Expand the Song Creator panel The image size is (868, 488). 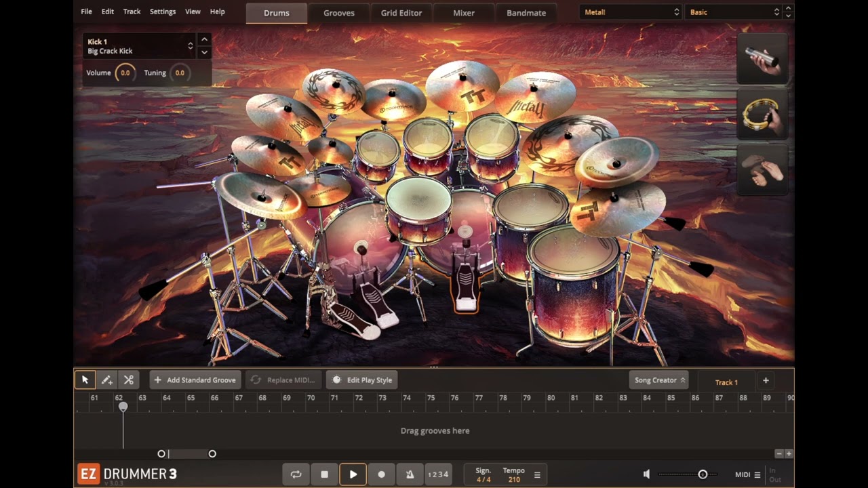click(659, 380)
